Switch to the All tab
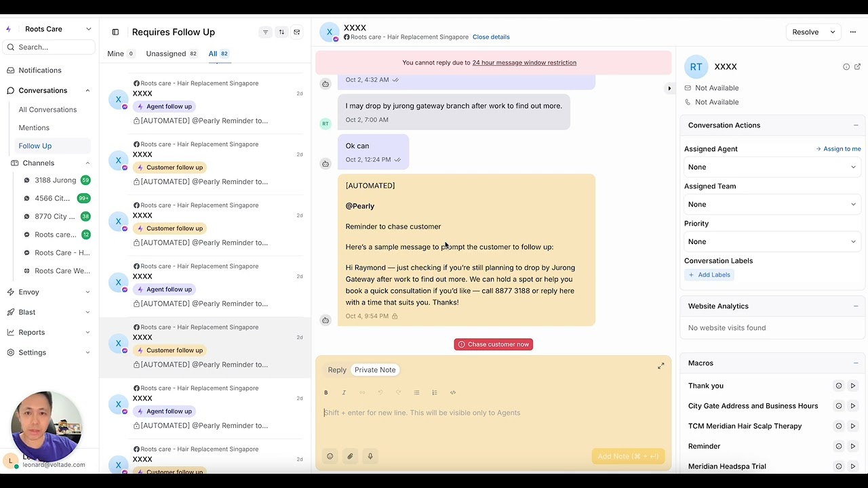This screenshot has width=868, height=488. point(218,54)
